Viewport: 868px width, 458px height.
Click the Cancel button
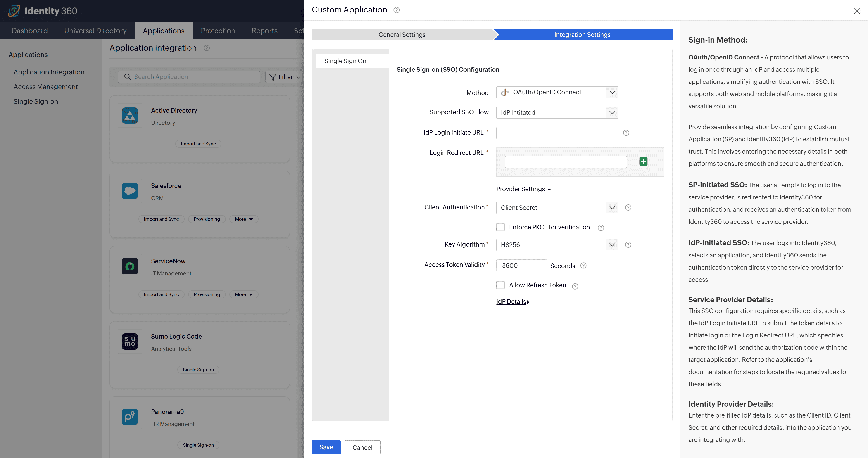(362, 447)
